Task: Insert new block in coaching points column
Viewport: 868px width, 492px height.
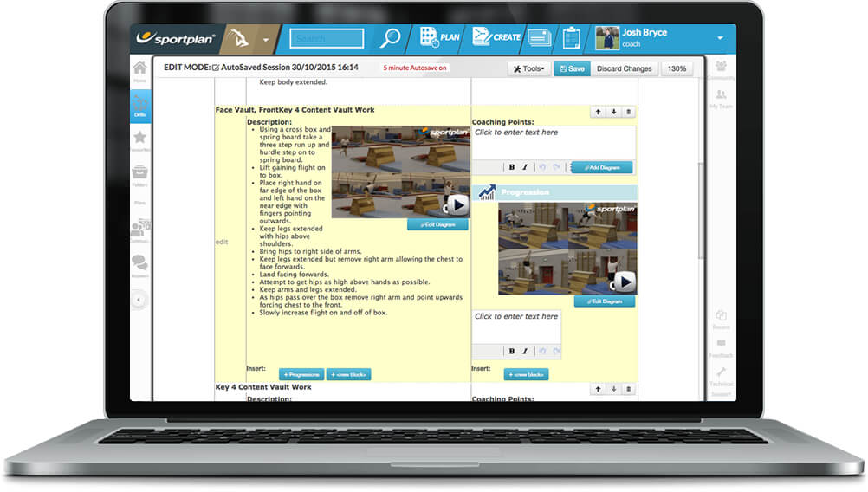Action: tap(526, 375)
